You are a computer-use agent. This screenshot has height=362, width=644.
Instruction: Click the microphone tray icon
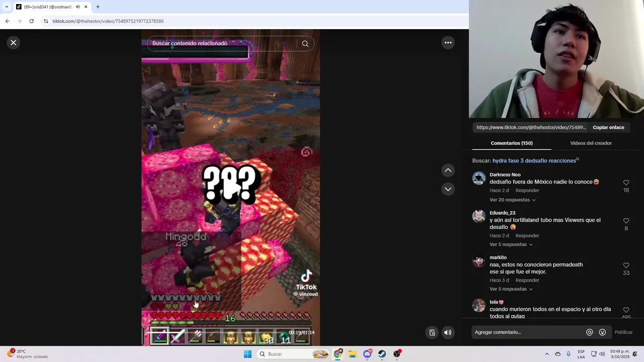click(x=569, y=354)
